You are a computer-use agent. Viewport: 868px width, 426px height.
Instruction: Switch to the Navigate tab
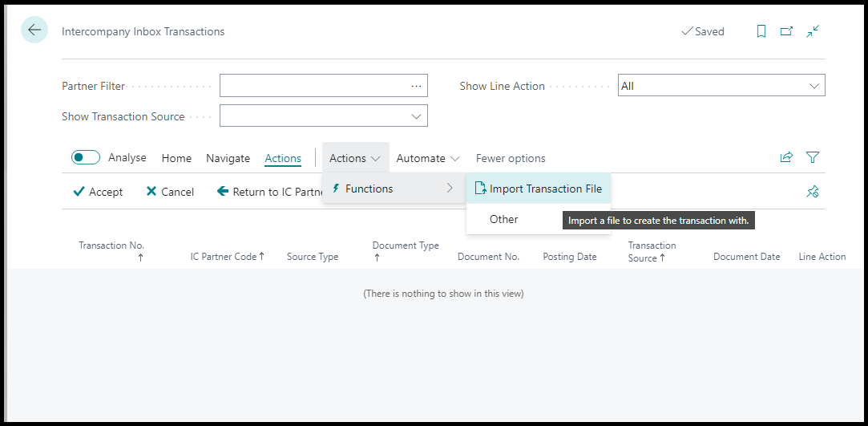tap(228, 158)
